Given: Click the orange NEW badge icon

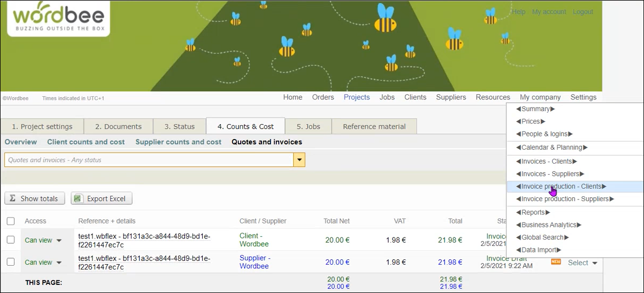Looking at the screenshot, I should 556,262.
